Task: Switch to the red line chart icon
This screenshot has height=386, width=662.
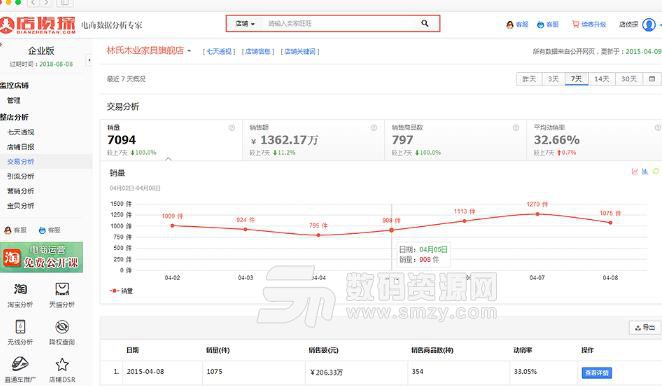Action: [635, 171]
